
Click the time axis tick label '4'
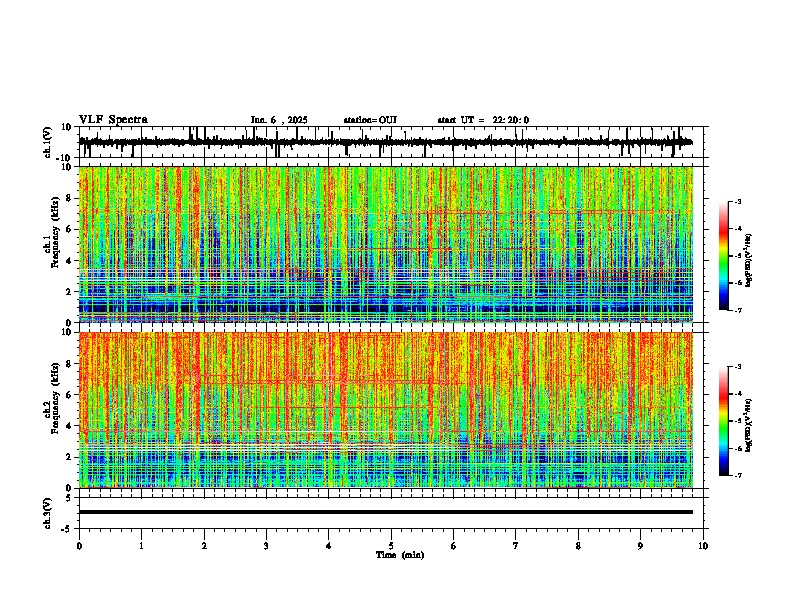(x=328, y=546)
